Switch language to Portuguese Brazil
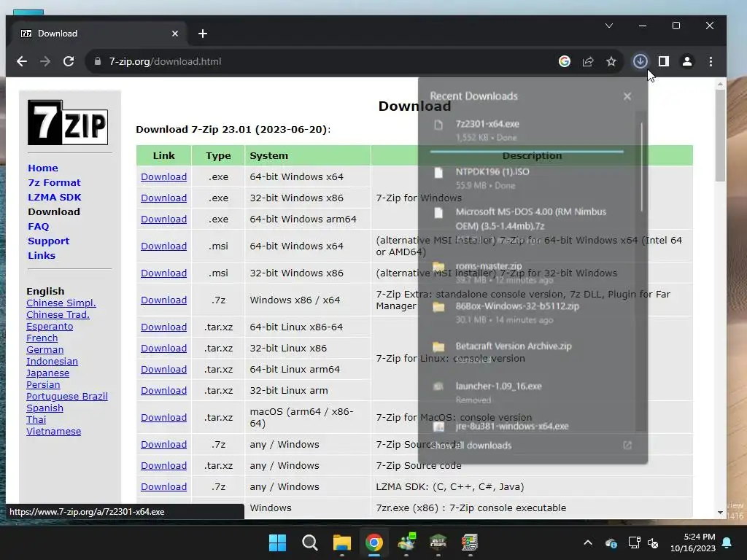 (66, 396)
